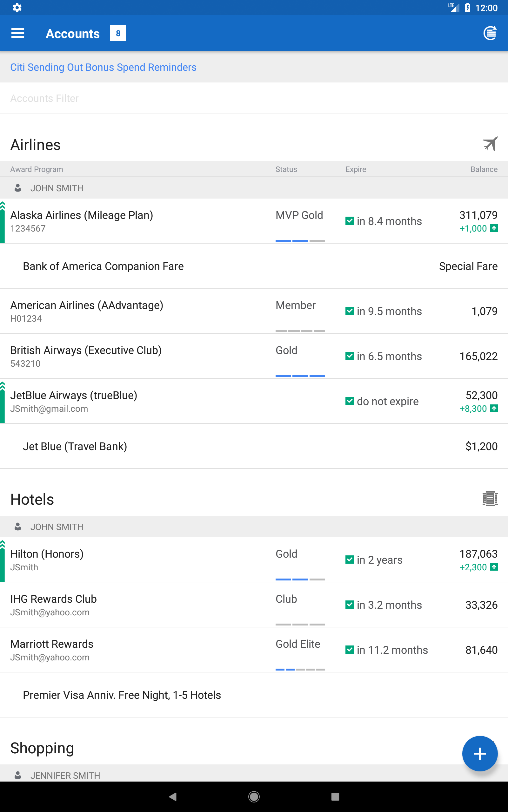The height and width of the screenshot is (812, 508).
Task: Tap the settings gear in status bar
Action: [x=17, y=8]
